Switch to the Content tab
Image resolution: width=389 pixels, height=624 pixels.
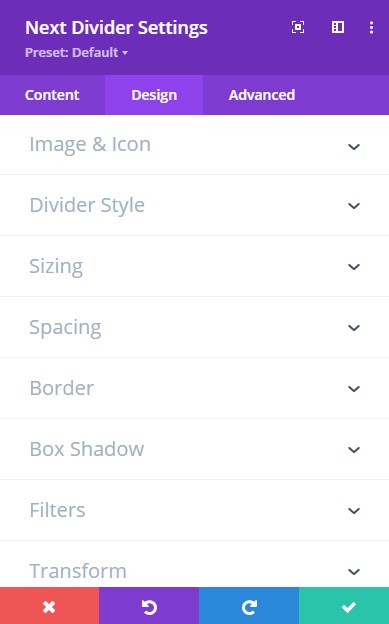click(52, 95)
